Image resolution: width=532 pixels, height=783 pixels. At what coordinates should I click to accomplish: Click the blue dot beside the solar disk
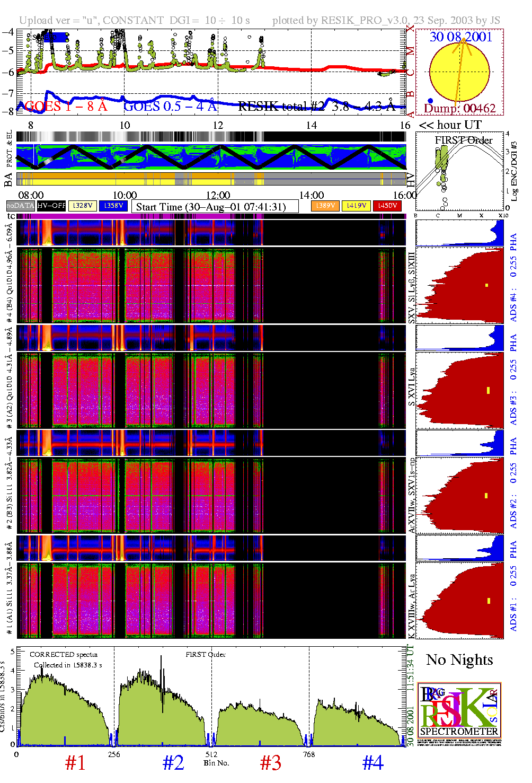click(430, 101)
